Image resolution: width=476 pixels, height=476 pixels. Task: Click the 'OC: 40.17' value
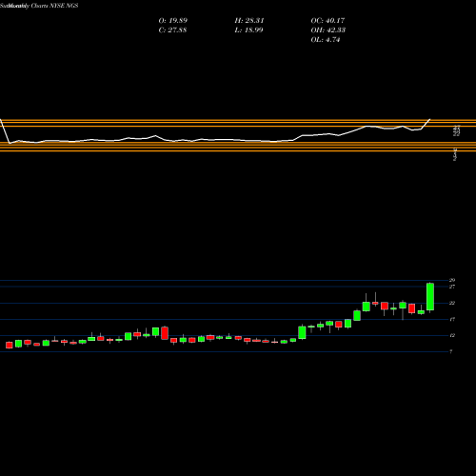coord(327,21)
